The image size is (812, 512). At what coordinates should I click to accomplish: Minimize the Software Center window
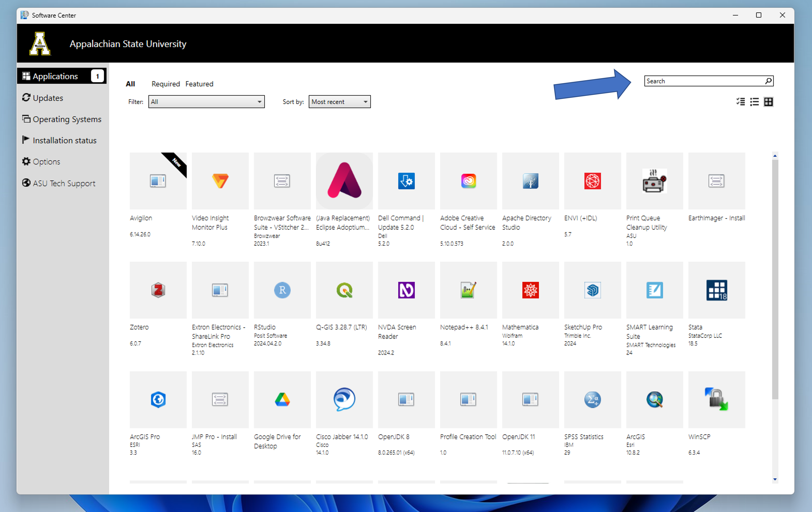click(x=735, y=15)
